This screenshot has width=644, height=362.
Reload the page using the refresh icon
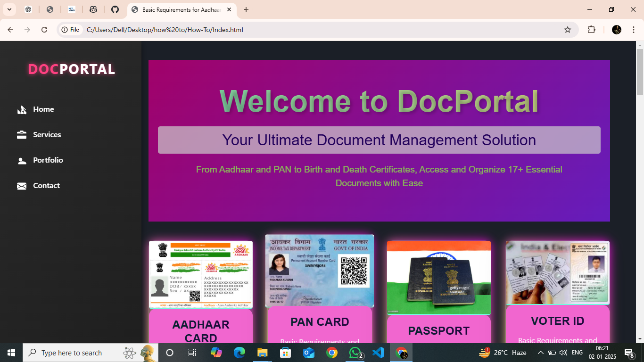44,29
